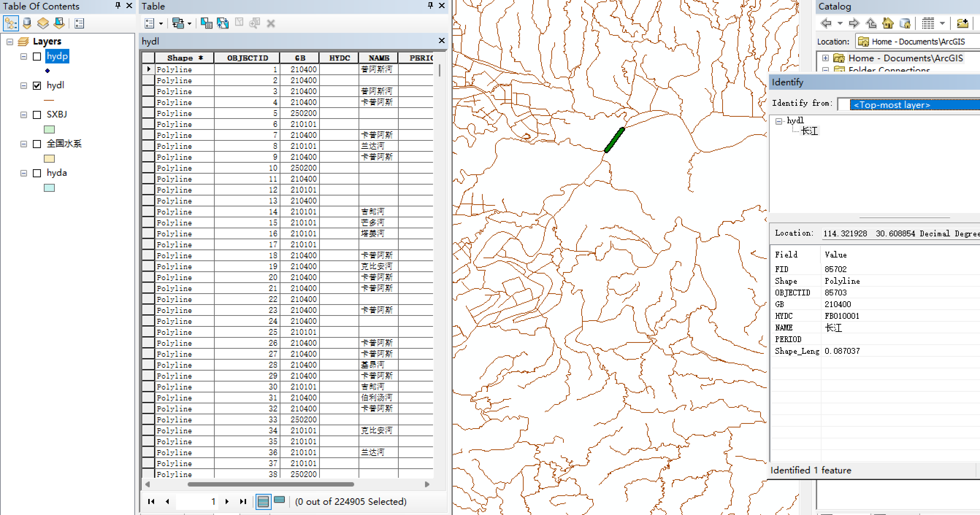Click List By Selection icon
Viewport: 980px width, 515px height.
[x=60, y=24]
